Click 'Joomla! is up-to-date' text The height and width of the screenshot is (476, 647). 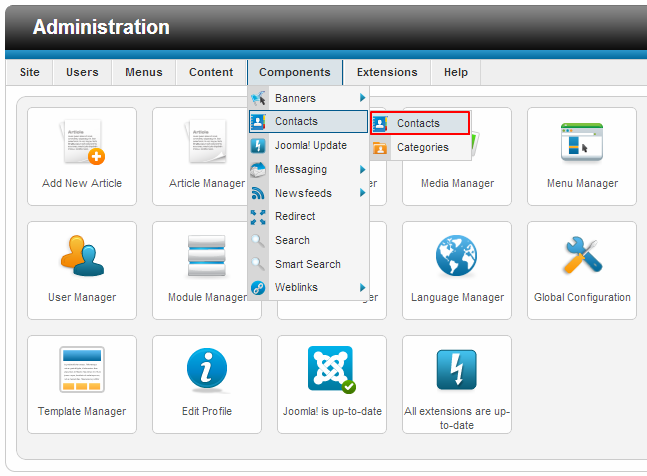[x=332, y=411]
